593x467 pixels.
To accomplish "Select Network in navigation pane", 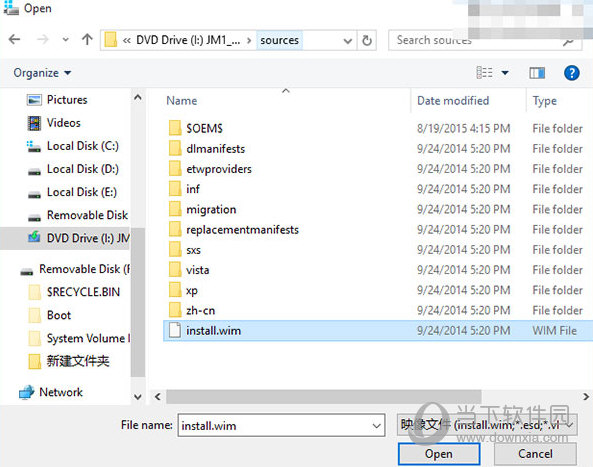I will coord(61,393).
